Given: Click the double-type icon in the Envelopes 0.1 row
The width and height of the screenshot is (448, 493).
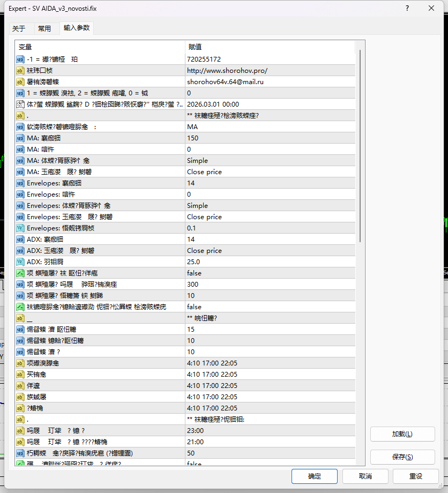Looking at the screenshot, I should click(20, 228).
